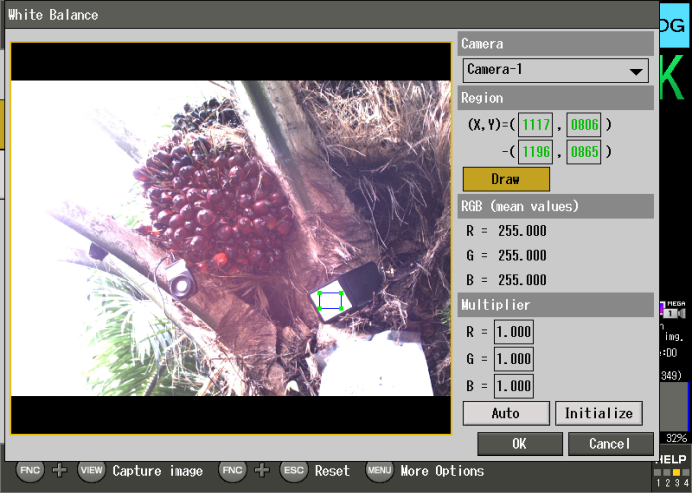Select the region start Y field 0806
Viewport: 692px width, 493px height.
(585, 125)
